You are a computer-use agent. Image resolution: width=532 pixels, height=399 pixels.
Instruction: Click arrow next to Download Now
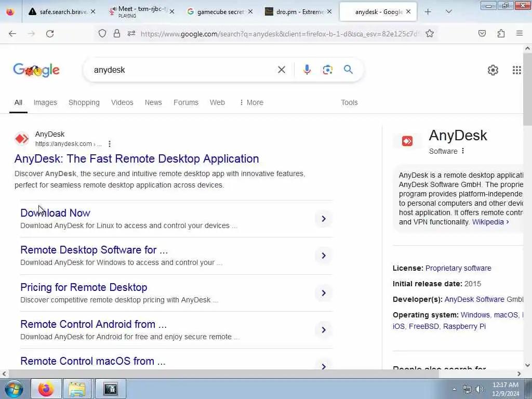point(324,219)
